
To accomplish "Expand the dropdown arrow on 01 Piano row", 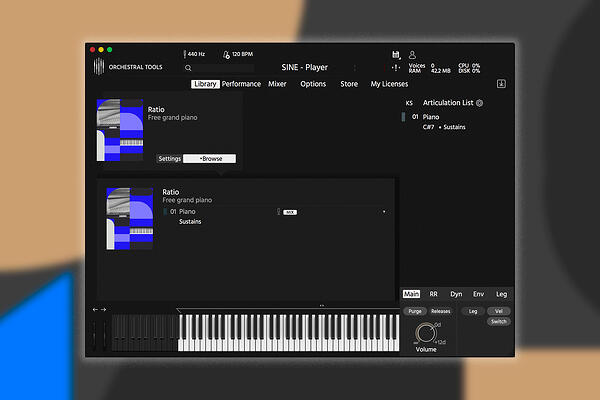I will pyautogui.click(x=384, y=212).
